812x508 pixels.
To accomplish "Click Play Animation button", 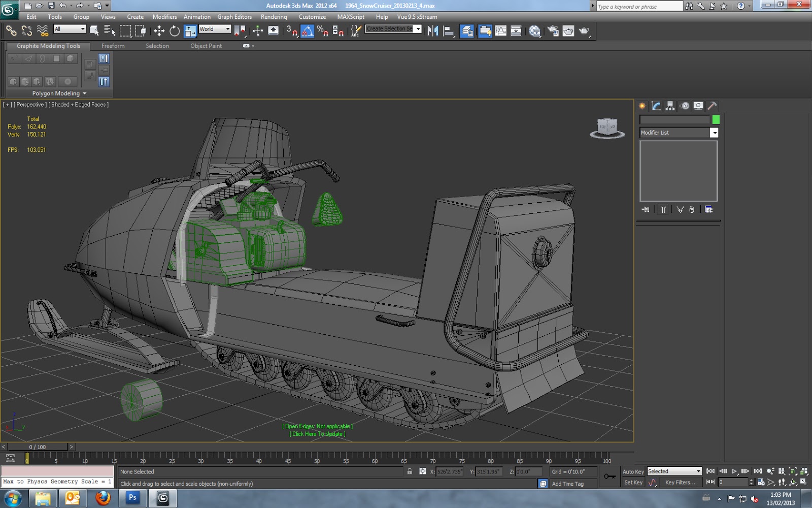I will point(734,471).
